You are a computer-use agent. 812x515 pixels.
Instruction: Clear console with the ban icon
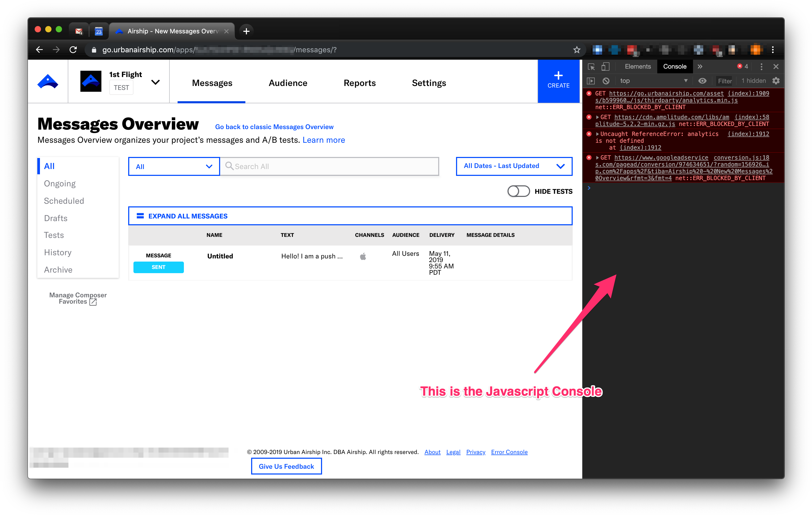tap(606, 81)
